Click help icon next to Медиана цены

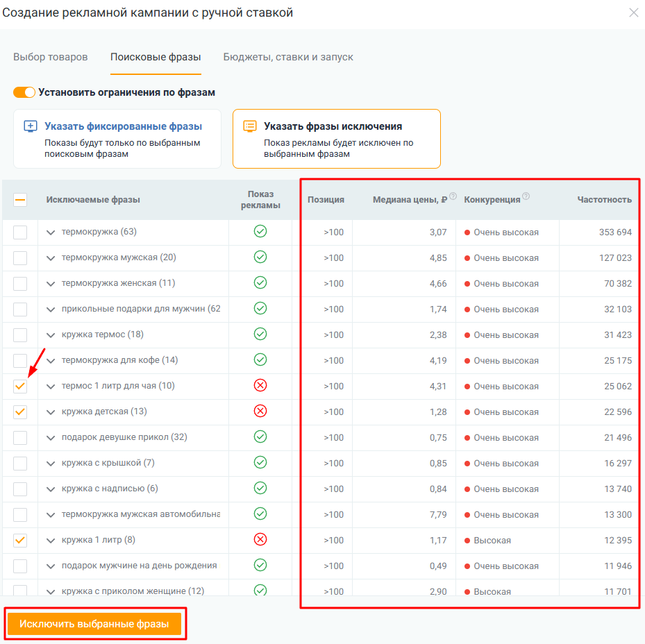pyautogui.click(x=453, y=196)
